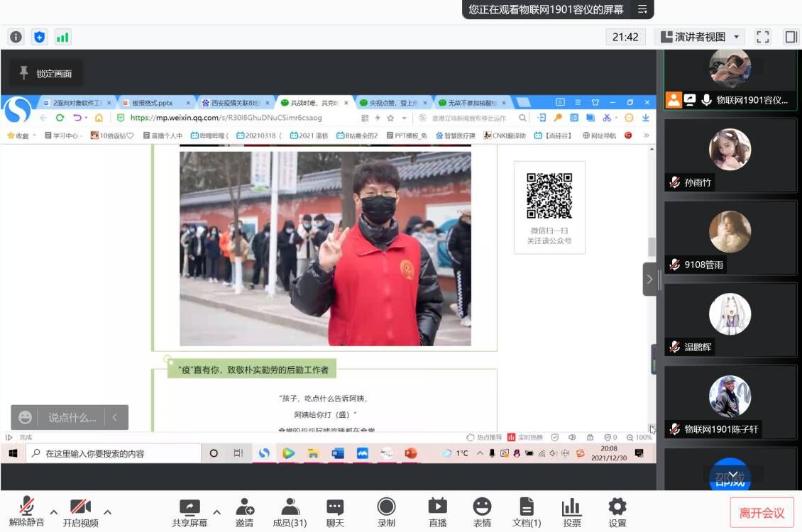Viewport: 802px width, 532px height.
Task: Open the 投票 voting panel
Action: point(571,511)
